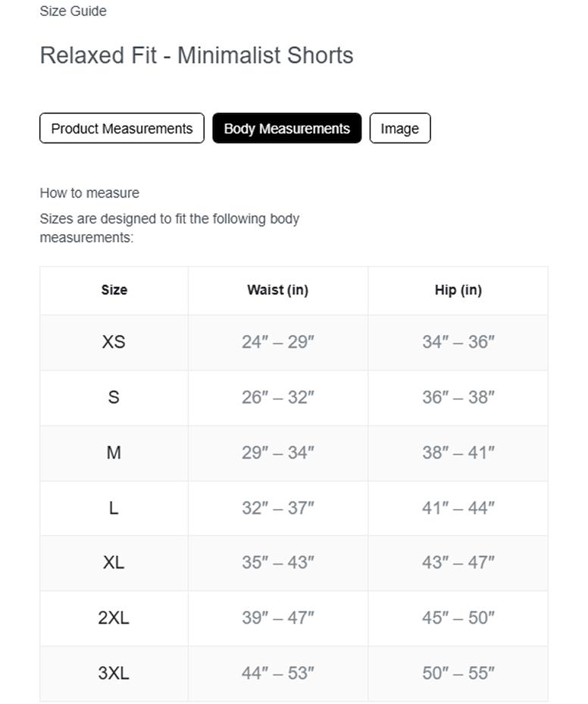Click the hip range 34″ – 36″ for XS

pyautogui.click(x=458, y=342)
